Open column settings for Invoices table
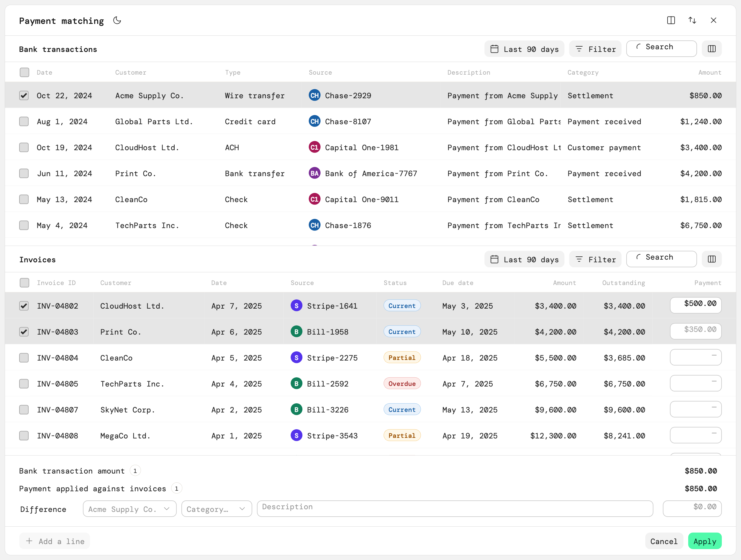 712,259
